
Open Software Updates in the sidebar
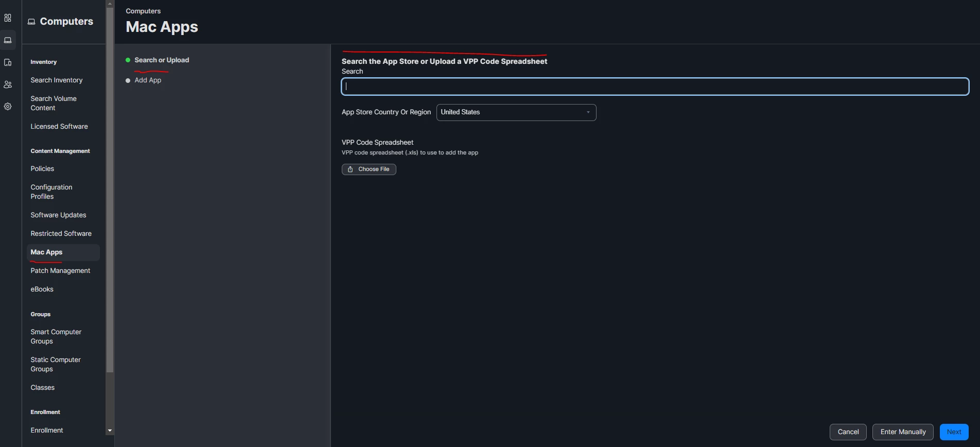[58, 215]
